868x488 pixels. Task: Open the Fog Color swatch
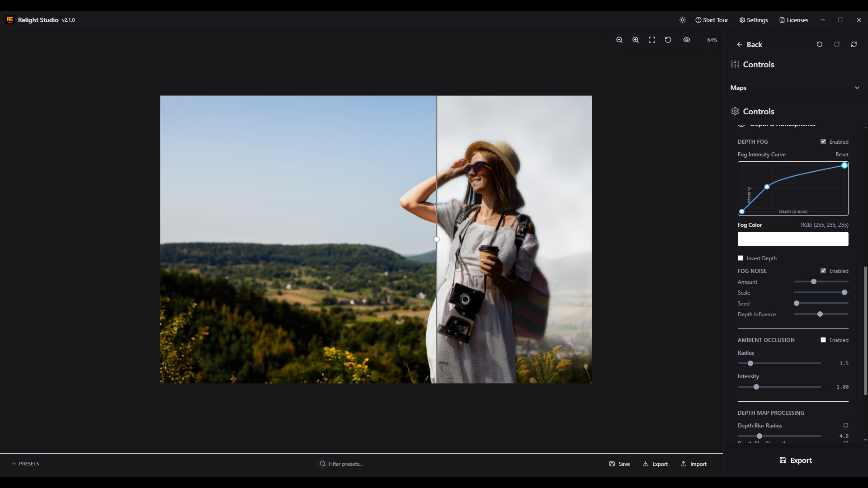[x=793, y=239]
